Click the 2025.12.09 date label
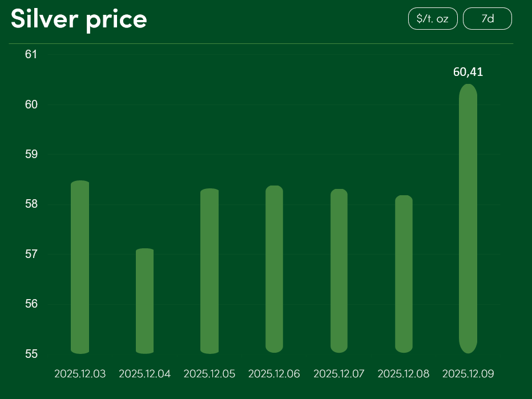Image resolution: width=532 pixels, height=399 pixels. coord(468,374)
